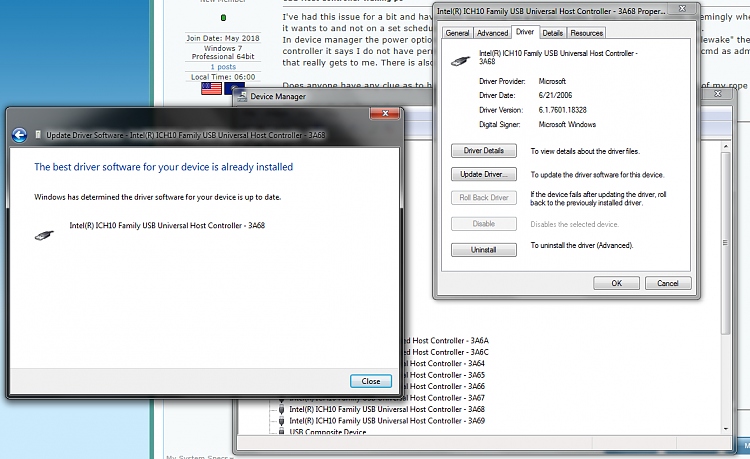The image size is (750, 459).
Task: Click the blue back arrow in Update Driver Software
Action: coord(20,135)
